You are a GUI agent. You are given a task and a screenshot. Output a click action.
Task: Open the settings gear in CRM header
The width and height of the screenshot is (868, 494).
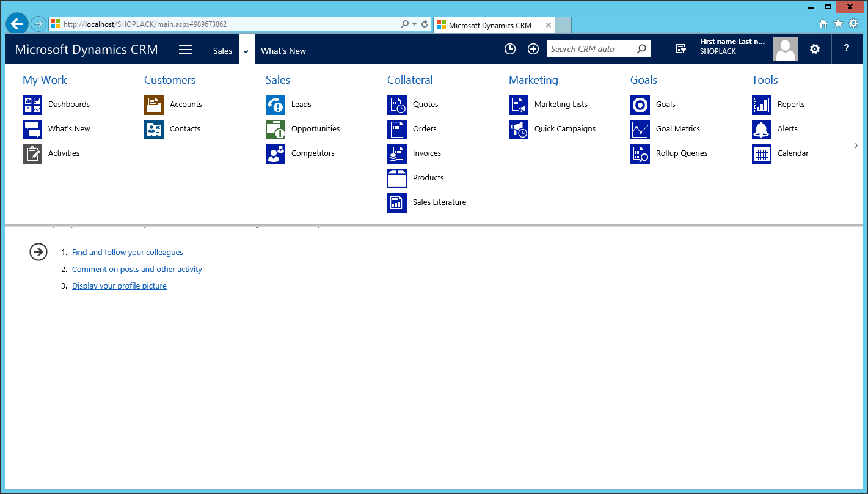[815, 50]
